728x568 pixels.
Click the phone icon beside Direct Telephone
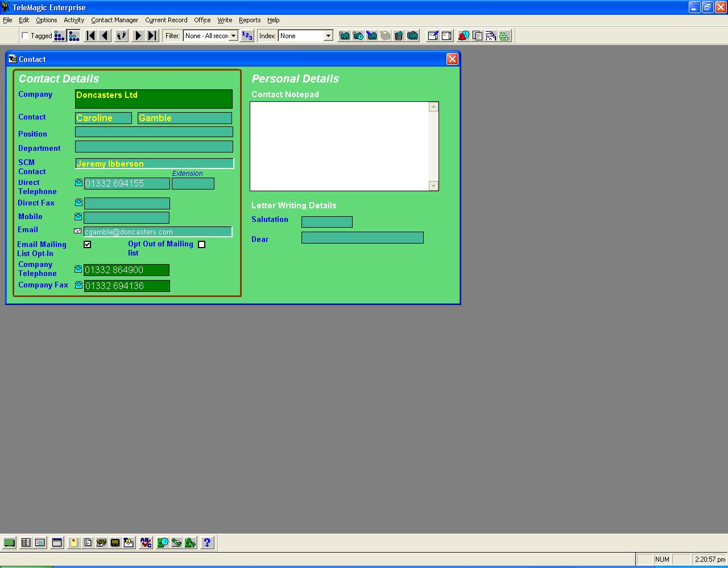click(78, 183)
